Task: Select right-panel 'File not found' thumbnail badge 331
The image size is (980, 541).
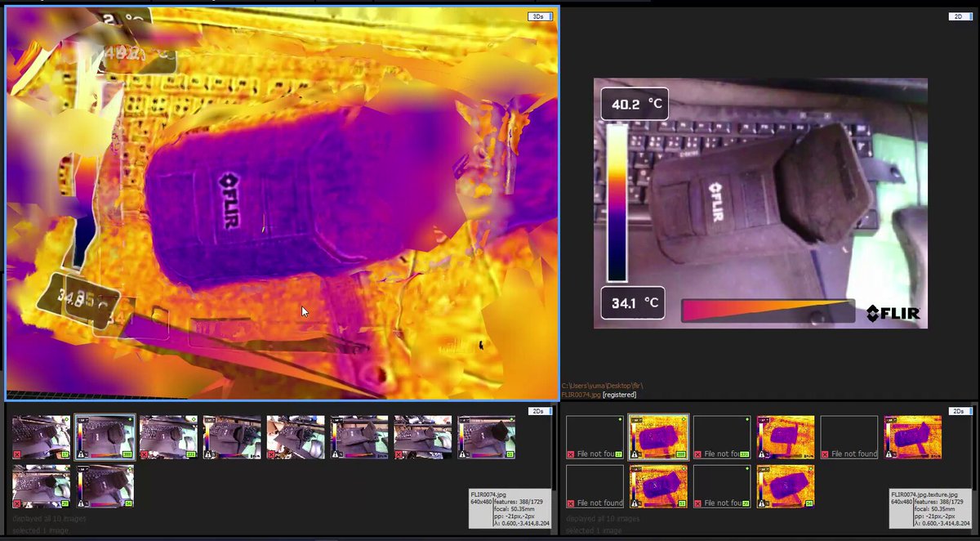Action: tap(722, 437)
